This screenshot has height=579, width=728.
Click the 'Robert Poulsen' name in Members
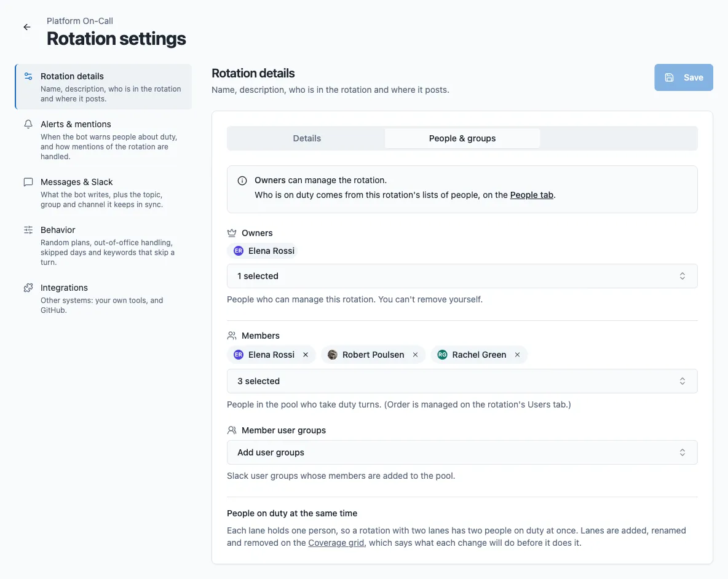click(373, 355)
